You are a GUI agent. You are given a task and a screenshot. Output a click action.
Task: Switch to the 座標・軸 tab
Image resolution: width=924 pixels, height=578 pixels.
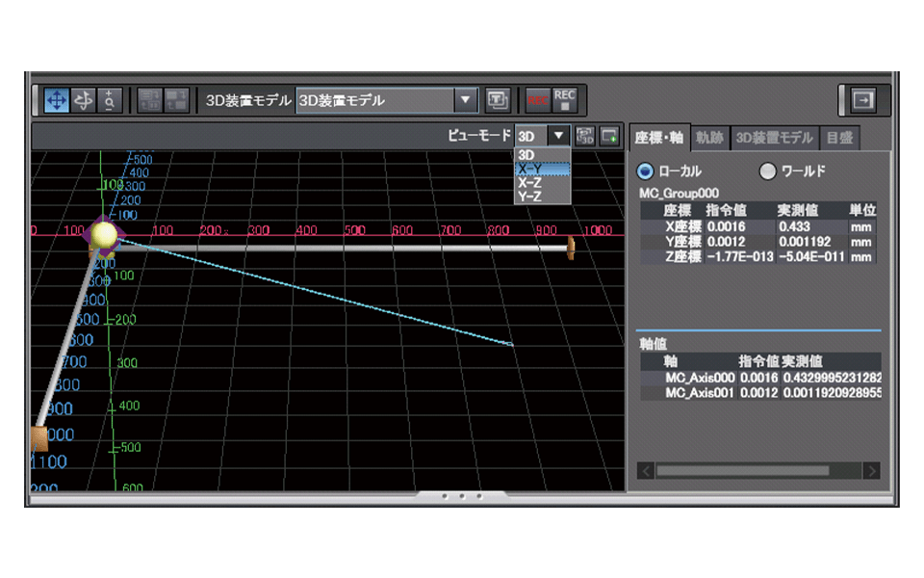tap(658, 138)
